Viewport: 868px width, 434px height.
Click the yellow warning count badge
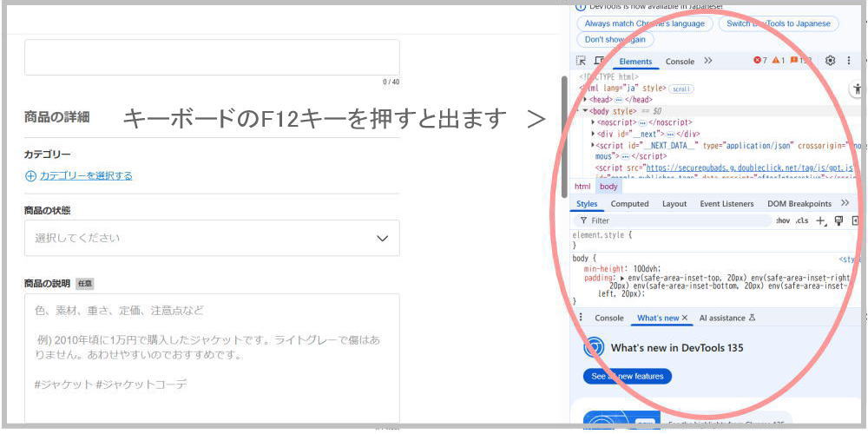[779, 61]
